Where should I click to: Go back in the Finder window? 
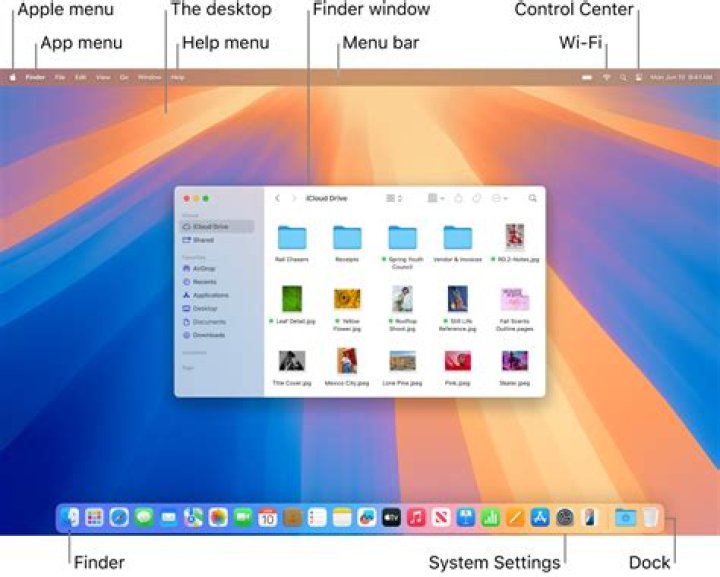277,198
